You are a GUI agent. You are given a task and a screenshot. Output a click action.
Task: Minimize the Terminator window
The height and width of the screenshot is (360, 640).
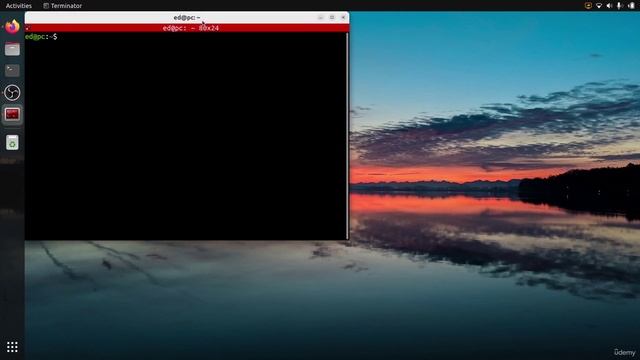pyautogui.click(x=320, y=18)
